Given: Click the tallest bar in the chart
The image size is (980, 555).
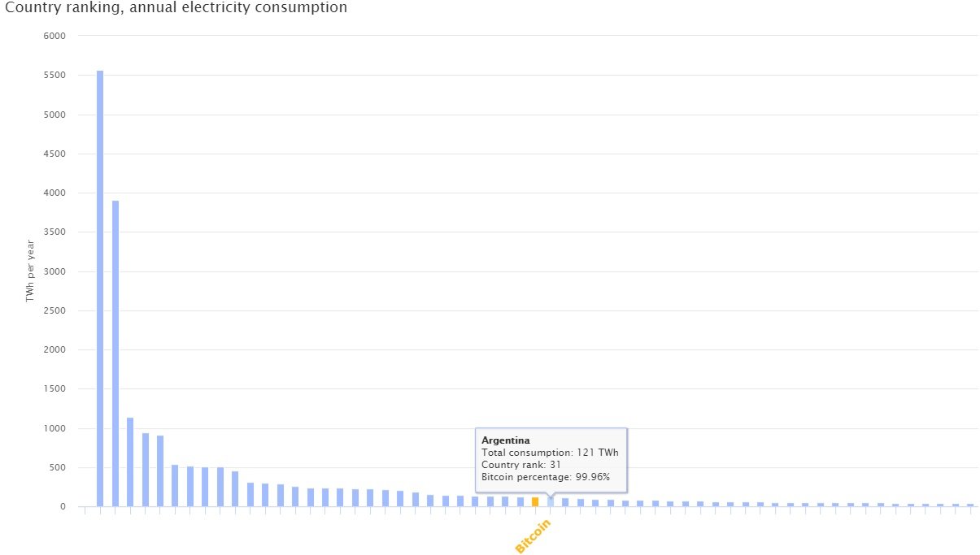Looking at the screenshot, I should click(100, 288).
